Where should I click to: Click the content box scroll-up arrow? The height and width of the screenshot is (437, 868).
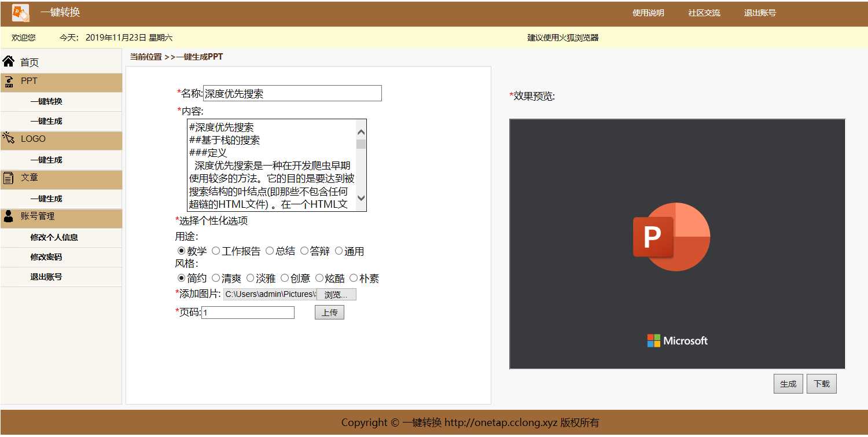[x=361, y=132]
